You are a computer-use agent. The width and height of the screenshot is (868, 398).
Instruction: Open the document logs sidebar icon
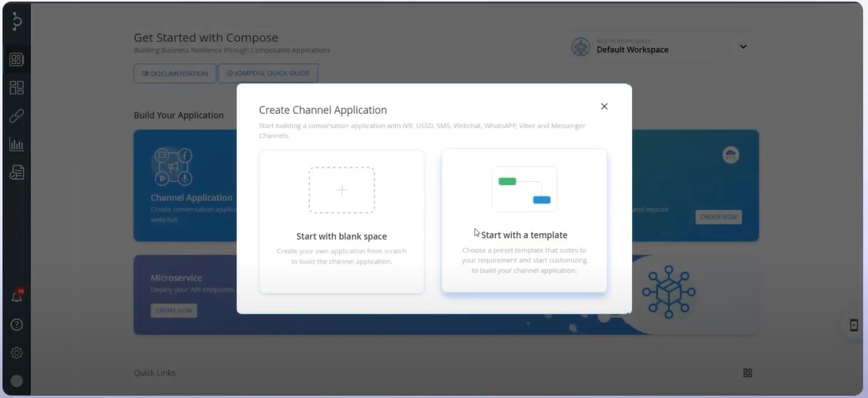pos(16,173)
